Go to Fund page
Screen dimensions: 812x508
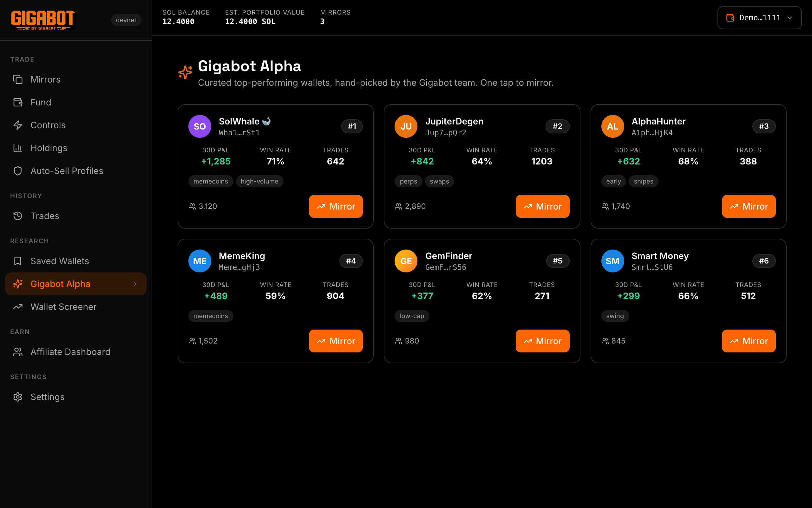click(x=76, y=102)
